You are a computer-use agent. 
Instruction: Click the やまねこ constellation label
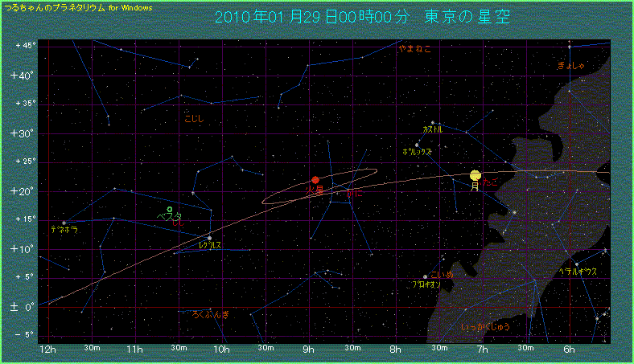pyautogui.click(x=414, y=50)
